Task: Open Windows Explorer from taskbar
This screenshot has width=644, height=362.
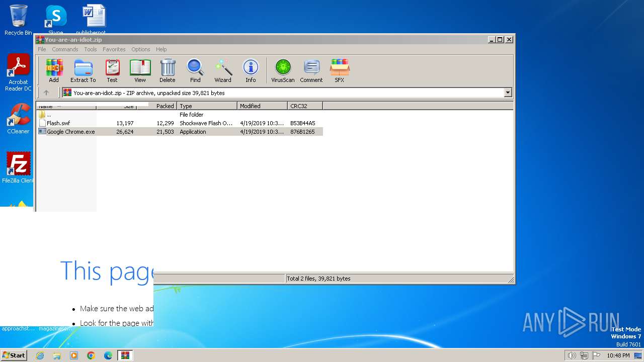Action: coord(57,355)
